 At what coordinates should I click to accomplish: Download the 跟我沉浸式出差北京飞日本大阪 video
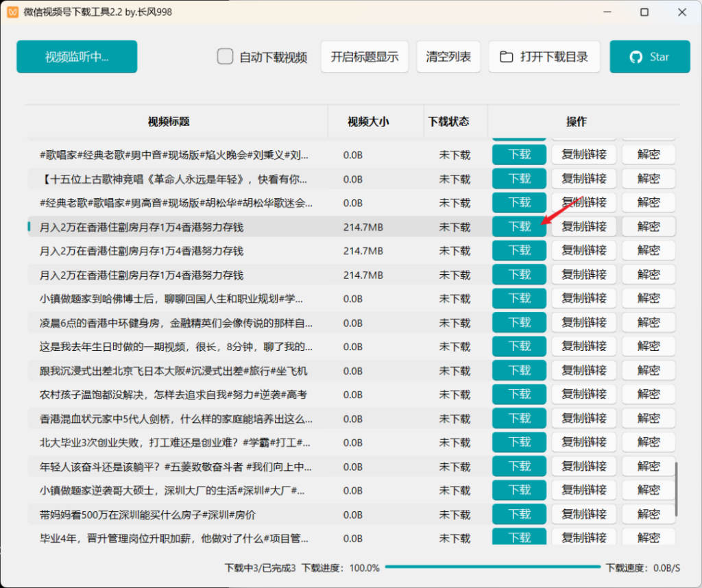(519, 370)
